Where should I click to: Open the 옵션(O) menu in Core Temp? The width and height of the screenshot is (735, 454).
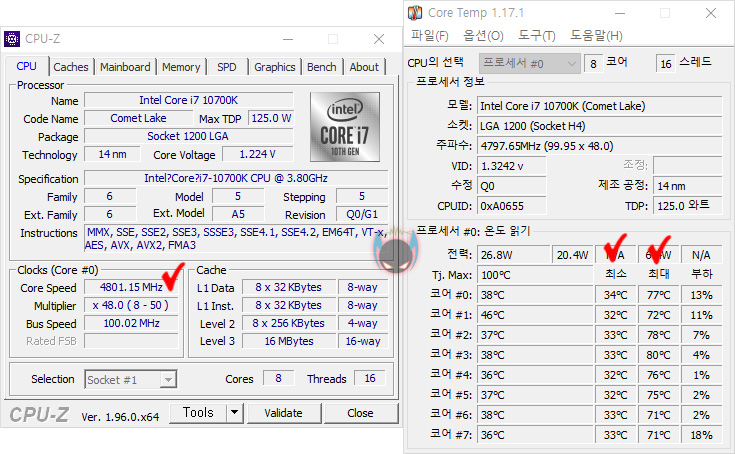483,36
